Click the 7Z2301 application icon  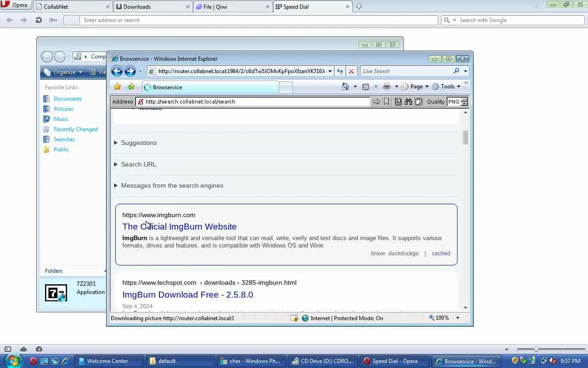click(x=56, y=293)
